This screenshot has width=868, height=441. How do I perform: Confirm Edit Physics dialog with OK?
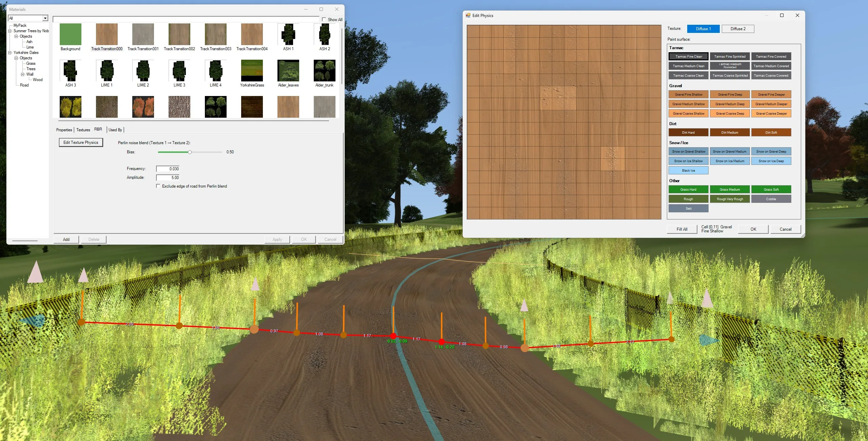(753, 229)
